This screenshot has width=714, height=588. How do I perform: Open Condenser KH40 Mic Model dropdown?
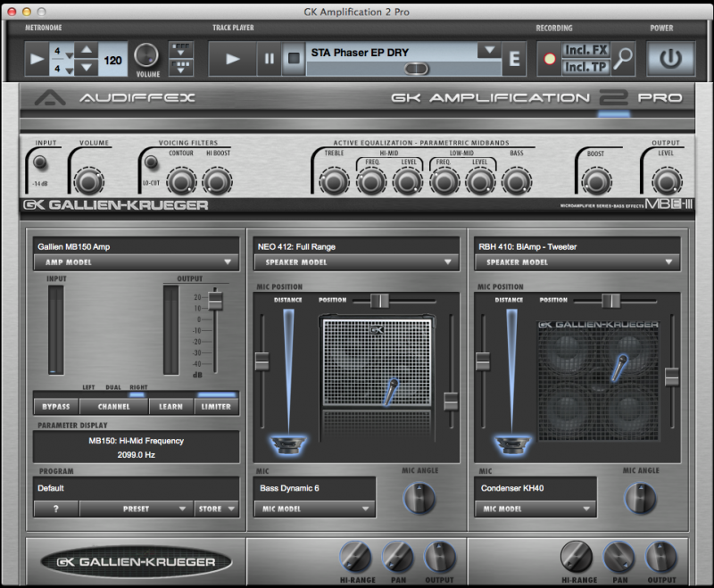click(535, 509)
